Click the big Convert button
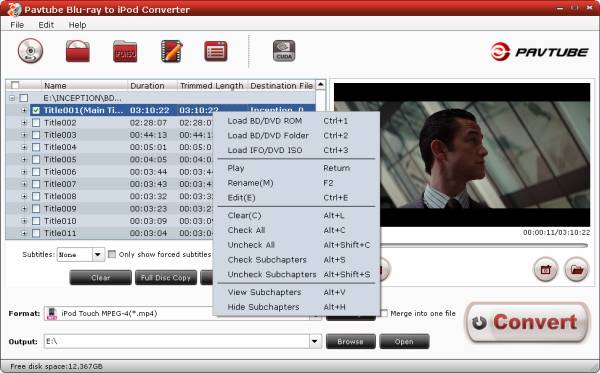 pyautogui.click(x=527, y=323)
